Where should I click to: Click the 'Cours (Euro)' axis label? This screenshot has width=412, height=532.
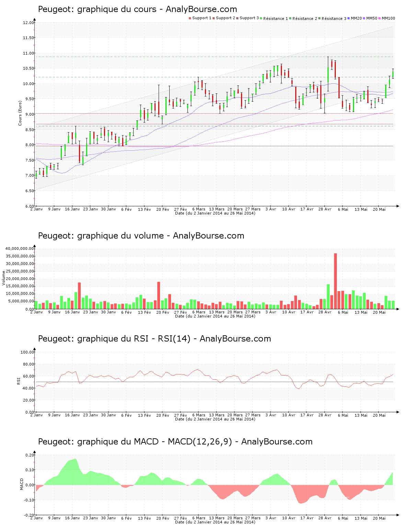[20, 113]
